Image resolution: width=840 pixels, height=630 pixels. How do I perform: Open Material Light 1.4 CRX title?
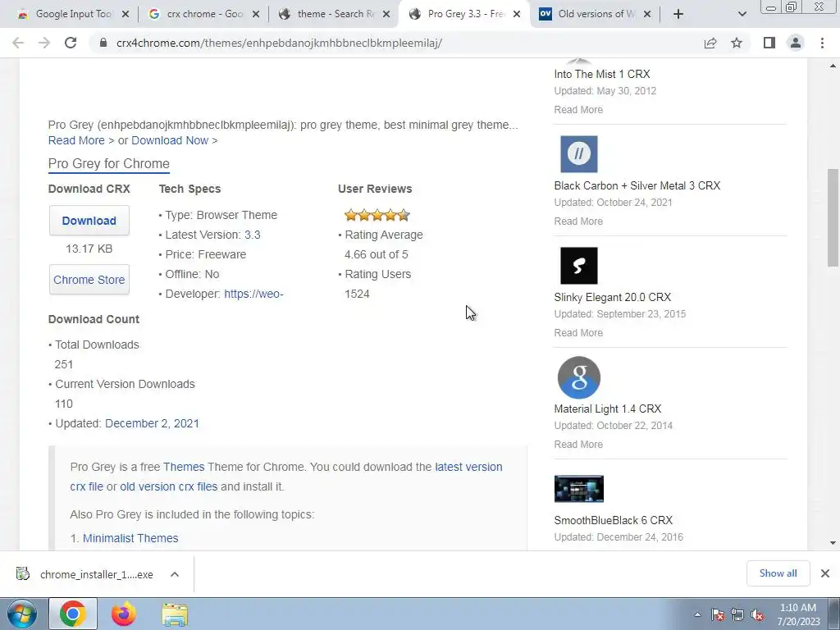(x=608, y=409)
